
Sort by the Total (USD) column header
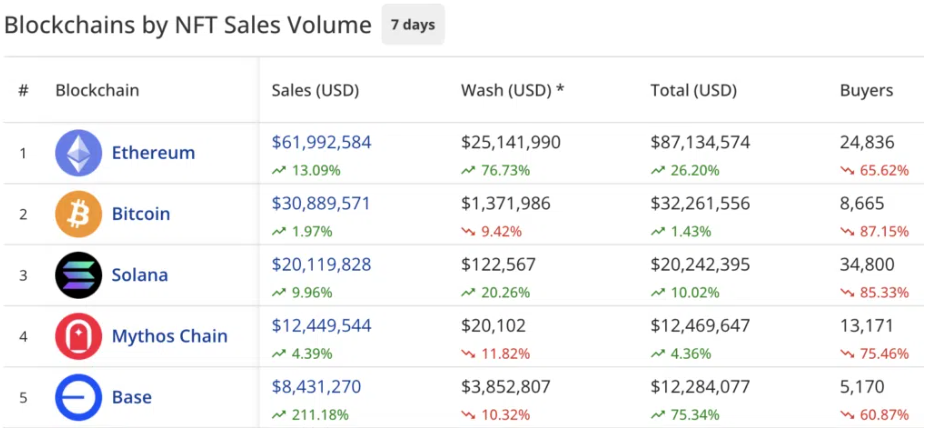694,90
